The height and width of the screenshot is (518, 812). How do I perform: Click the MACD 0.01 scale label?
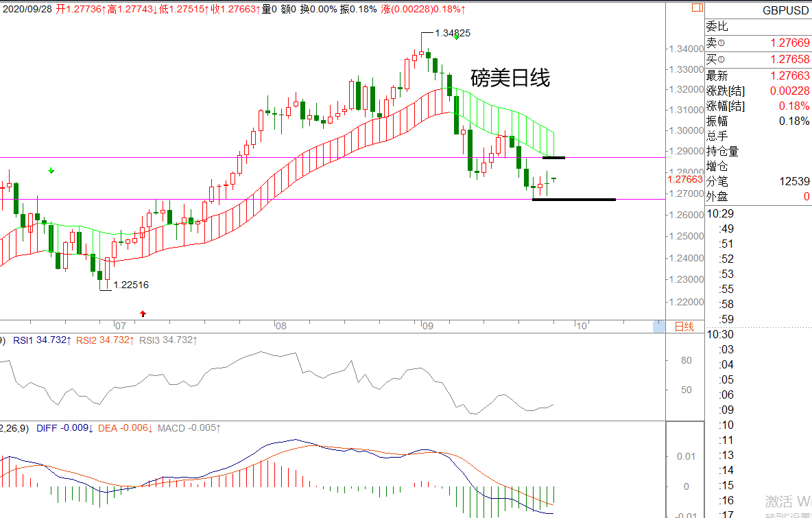click(x=686, y=456)
